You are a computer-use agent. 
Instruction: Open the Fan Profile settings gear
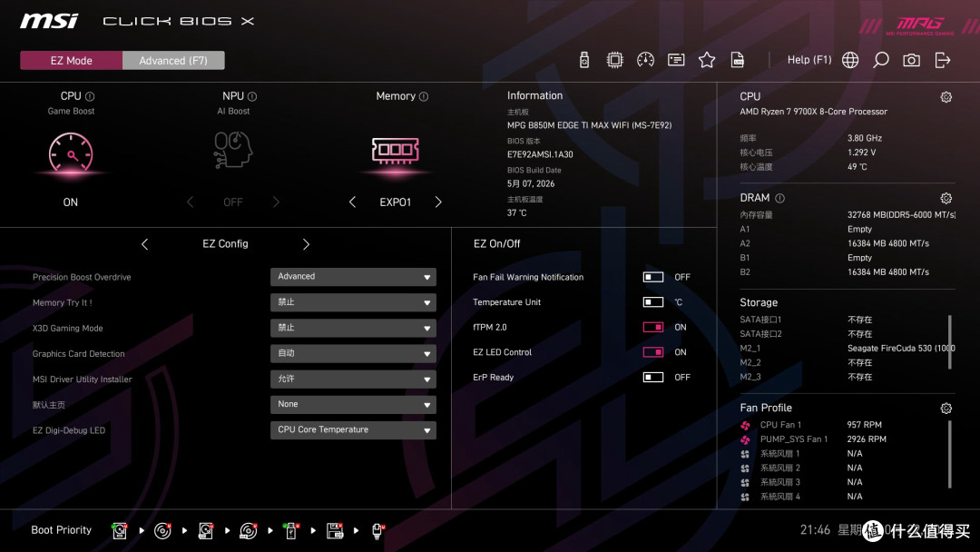point(946,409)
